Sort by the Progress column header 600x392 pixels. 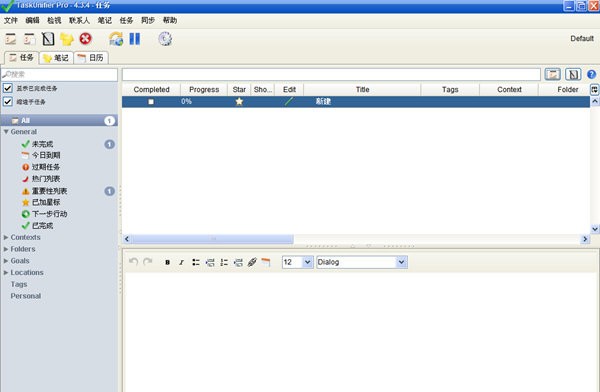pos(204,90)
